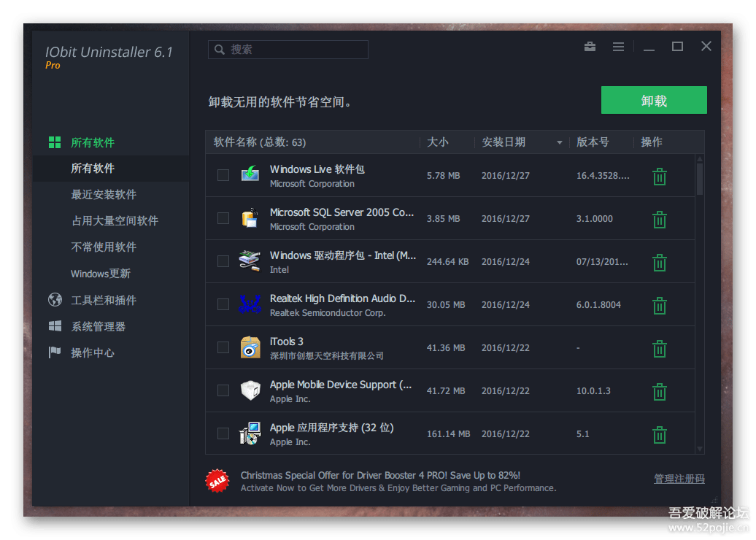The height and width of the screenshot is (540, 756).
Task: Click the 安装日期 sort arrow
Action: click(559, 143)
